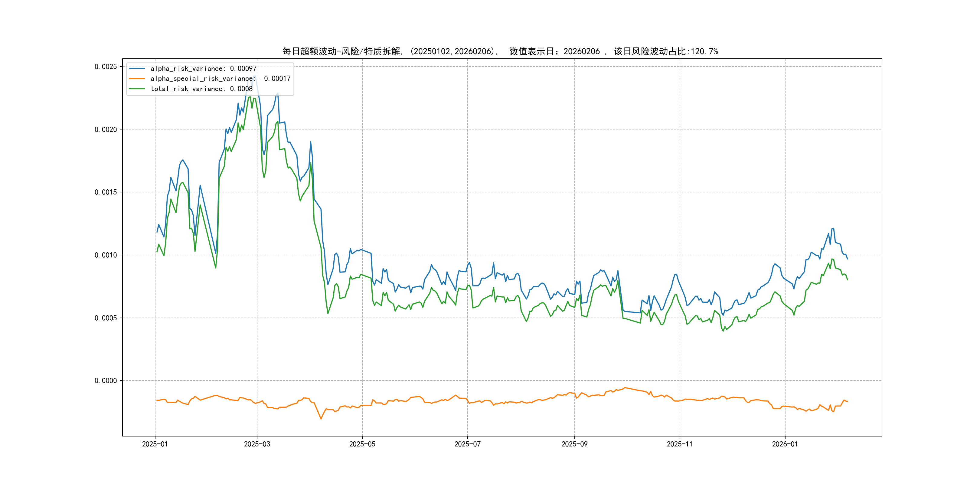Click the 0.0015 y-axis tick label

(106, 192)
